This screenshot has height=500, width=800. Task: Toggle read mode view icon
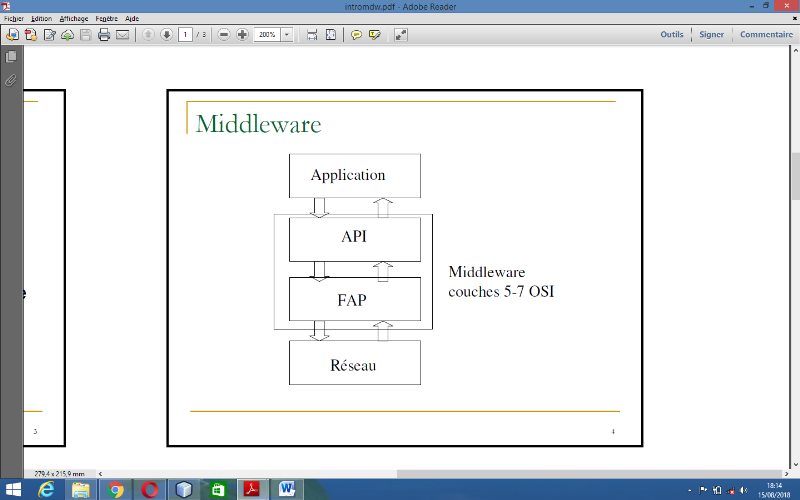click(401, 35)
